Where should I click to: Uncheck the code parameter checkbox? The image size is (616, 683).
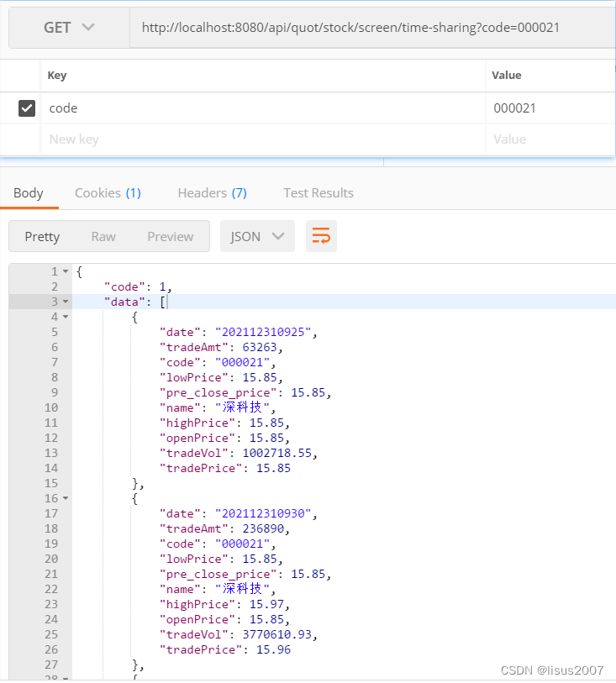27,108
